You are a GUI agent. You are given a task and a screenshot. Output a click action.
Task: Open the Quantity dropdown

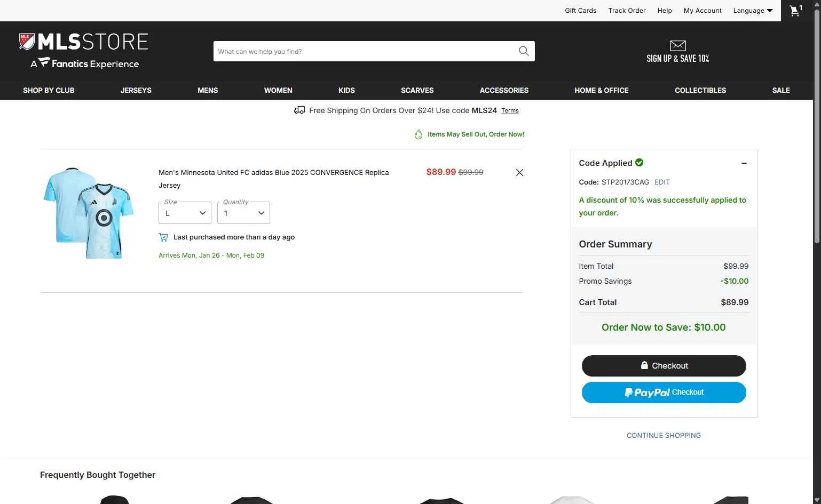pyautogui.click(x=243, y=213)
